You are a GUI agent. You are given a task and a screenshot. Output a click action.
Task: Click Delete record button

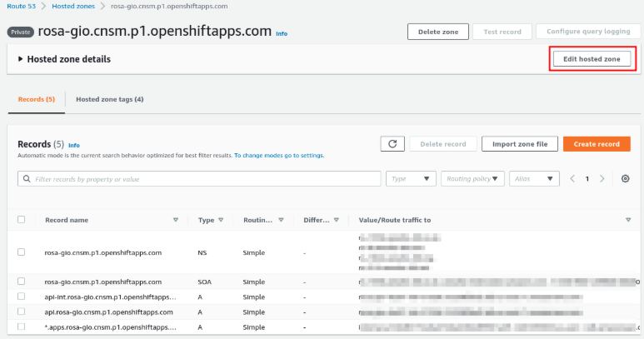pos(443,144)
